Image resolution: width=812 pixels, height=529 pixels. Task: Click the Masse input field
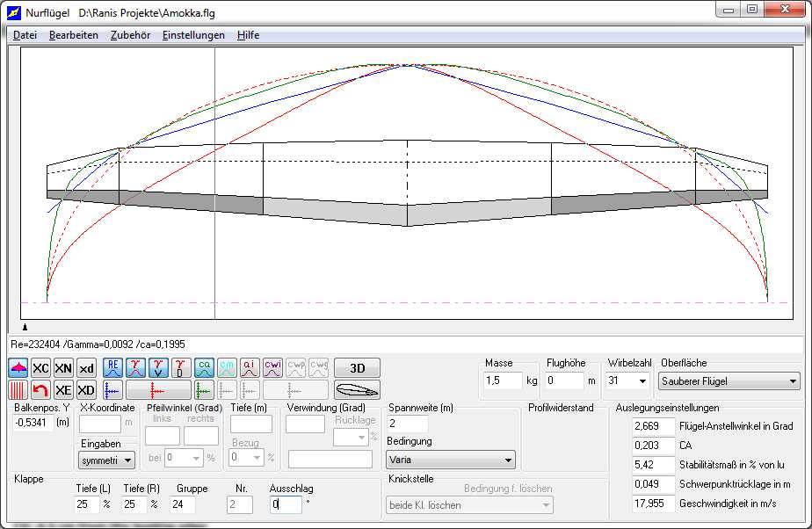click(x=503, y=381)
